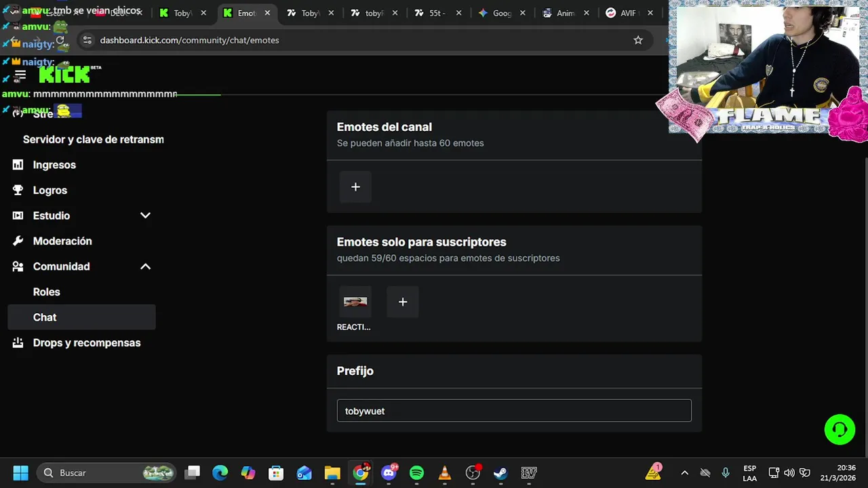The height and width of the screenshot is (488, 868).
Task: Open Drops y recompensas
Action: (x=87, y=343)
